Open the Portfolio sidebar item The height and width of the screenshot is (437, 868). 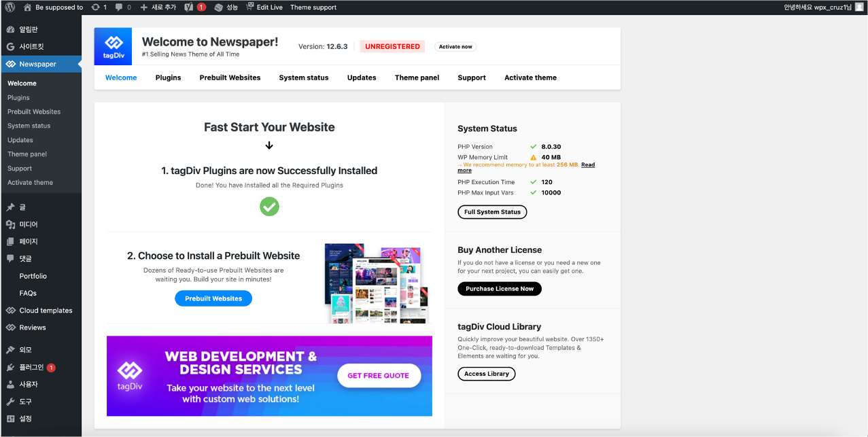[33, 276]
